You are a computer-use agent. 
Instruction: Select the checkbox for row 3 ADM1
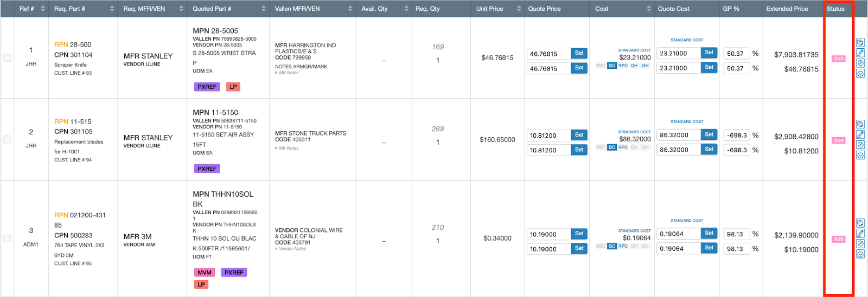coord(7,238)
